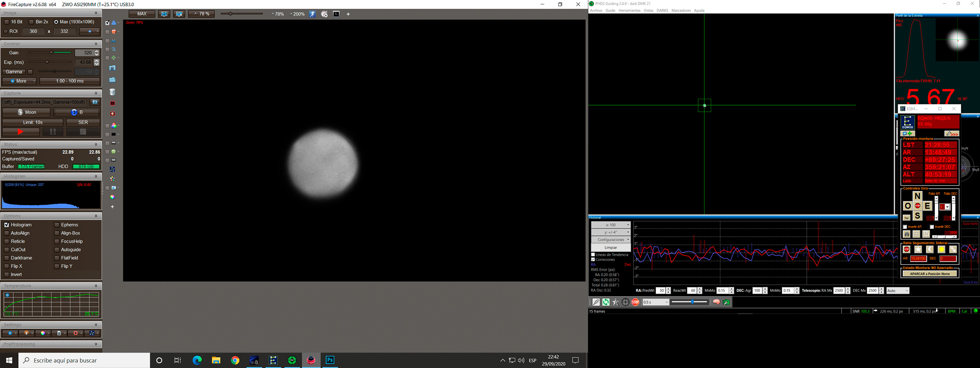
Task: Open PHD2 Herramientas menu
Action: (630, 11)
